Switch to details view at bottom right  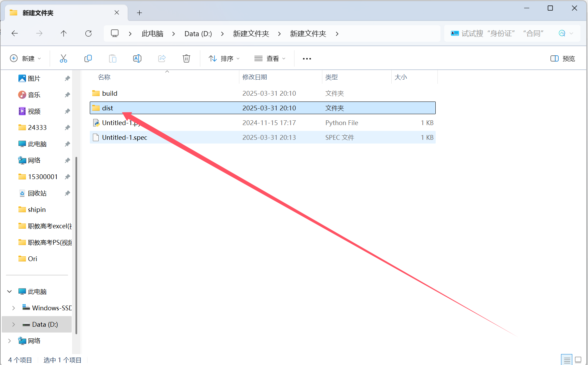coord(566,360)
